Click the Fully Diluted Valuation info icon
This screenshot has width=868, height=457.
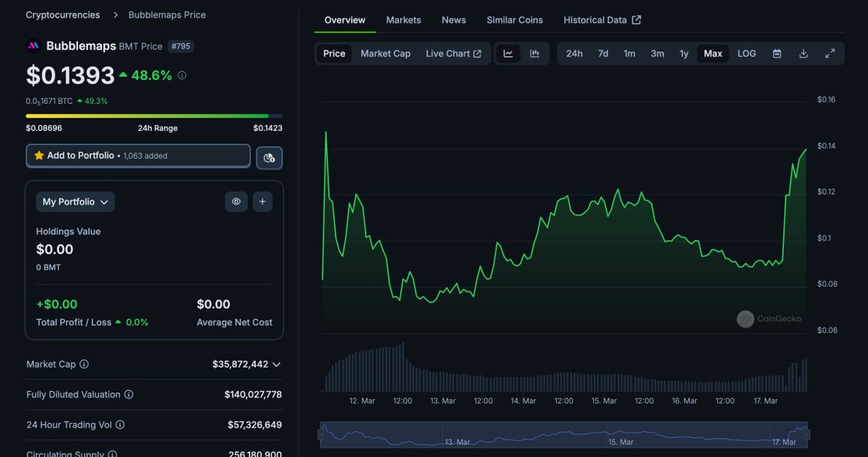(129, 395)
